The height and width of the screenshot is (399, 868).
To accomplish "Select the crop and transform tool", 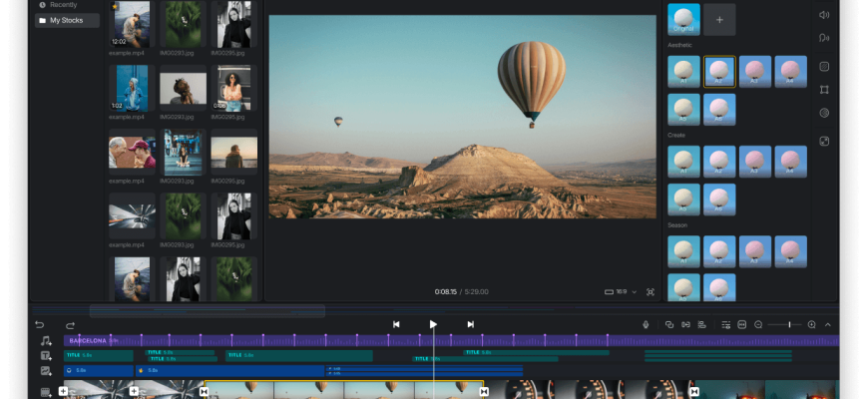I will click(x=824, y=90).
